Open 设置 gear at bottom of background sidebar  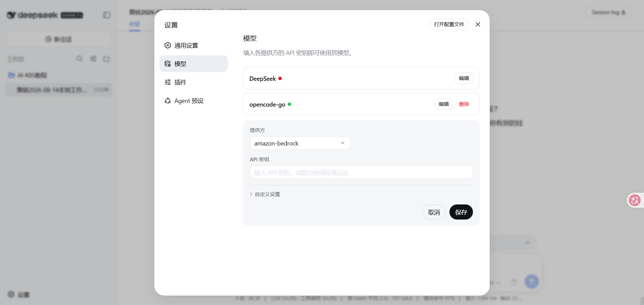18,295
